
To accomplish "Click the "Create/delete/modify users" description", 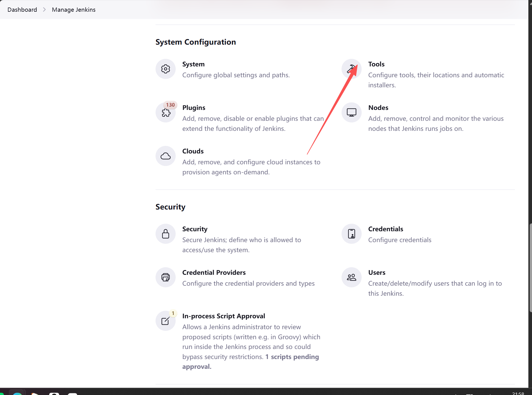I will click(x=435, y=288).
